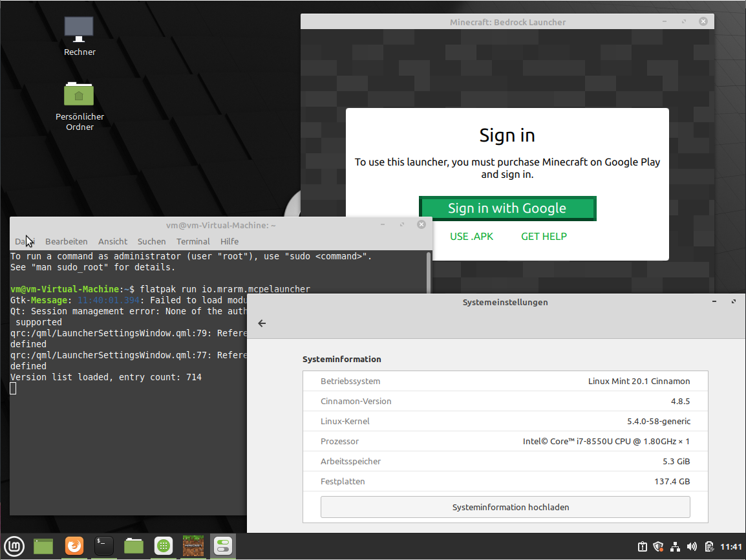
Task: Open the volume tray icon
Action: (x=692, y=546)
